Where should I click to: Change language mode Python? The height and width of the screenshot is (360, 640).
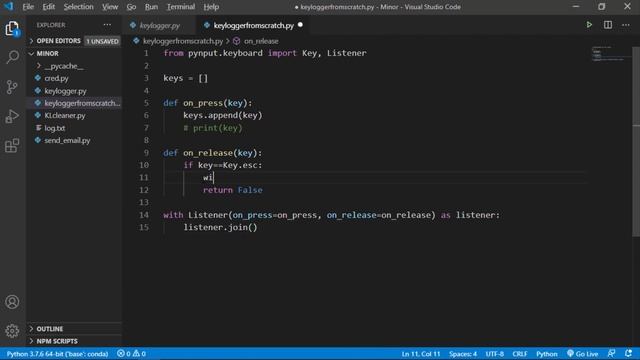click(x=547, y=354)
